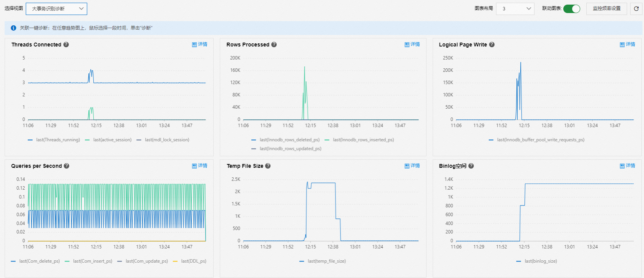Toggle last(binlog_size) legend series
The height and width of the screenshot is (278, 644).
click(x=537, y=261)
